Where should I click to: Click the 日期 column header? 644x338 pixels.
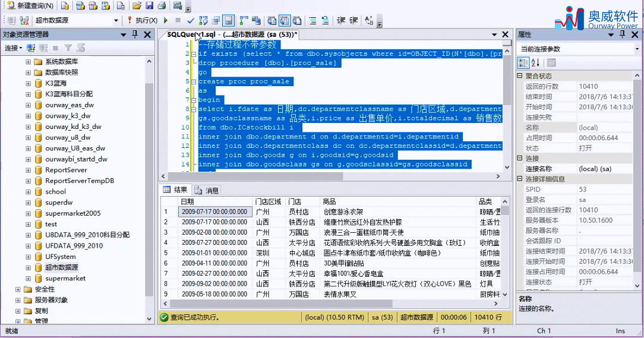pos(215,201)
